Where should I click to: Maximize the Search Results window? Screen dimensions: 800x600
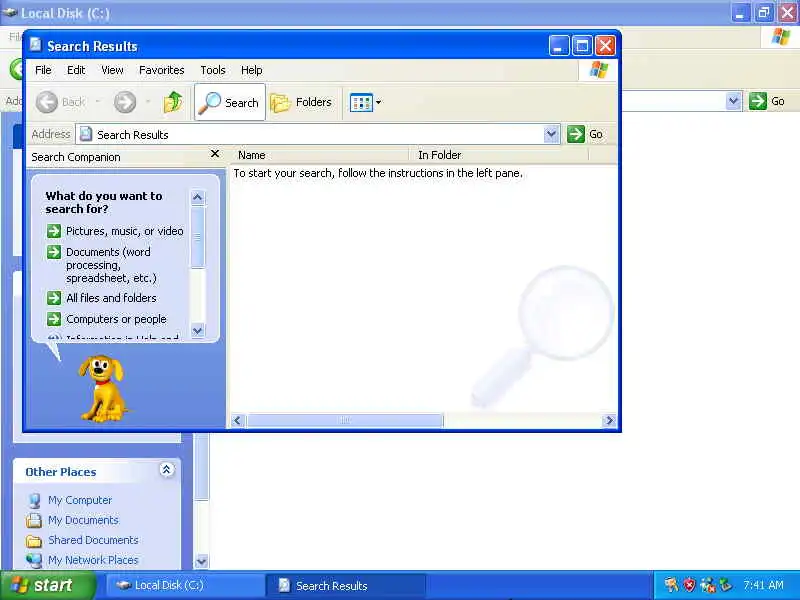582,46
